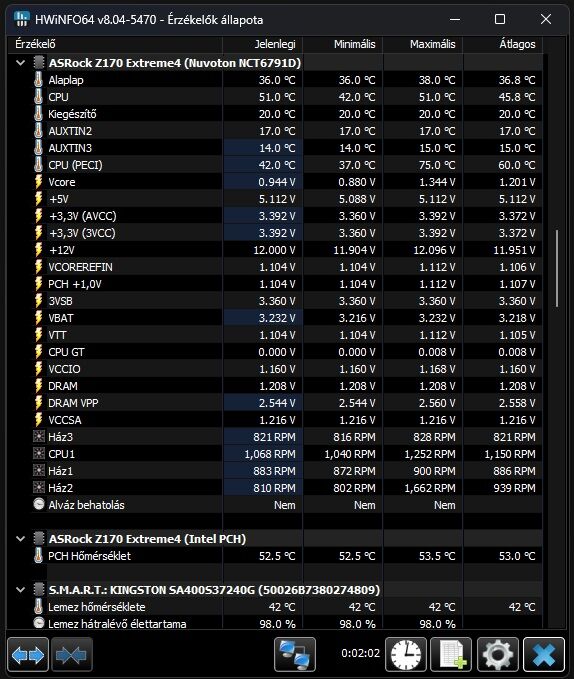574x679 pixels.
Task: Click the chip icon beside Intel PCH group
Action: pos(39,539)
